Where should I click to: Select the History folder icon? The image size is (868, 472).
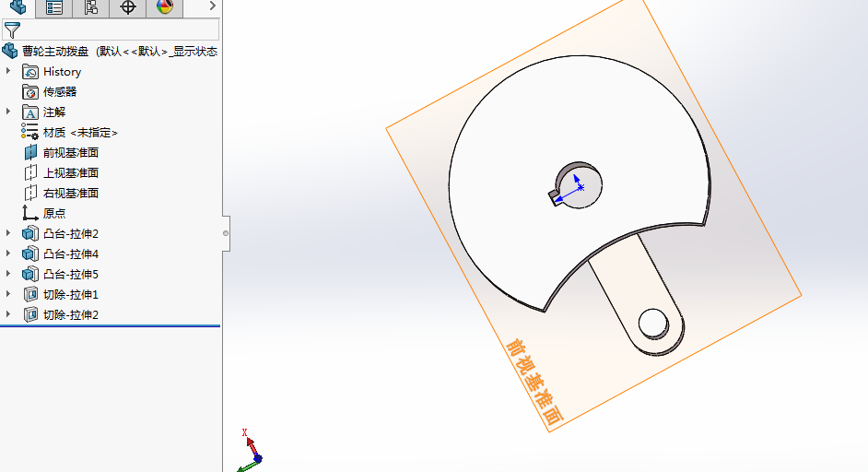(30, 72)
